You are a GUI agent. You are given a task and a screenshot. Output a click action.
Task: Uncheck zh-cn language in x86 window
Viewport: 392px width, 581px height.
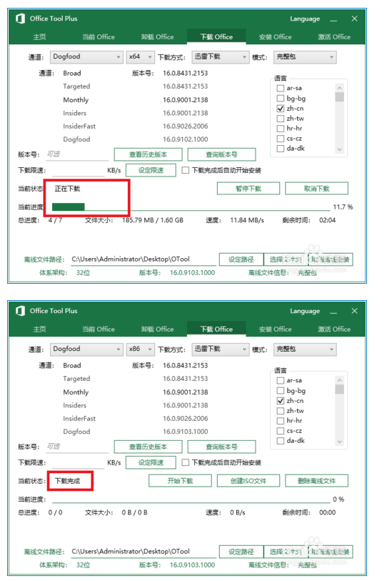click(x=281, y=400)
